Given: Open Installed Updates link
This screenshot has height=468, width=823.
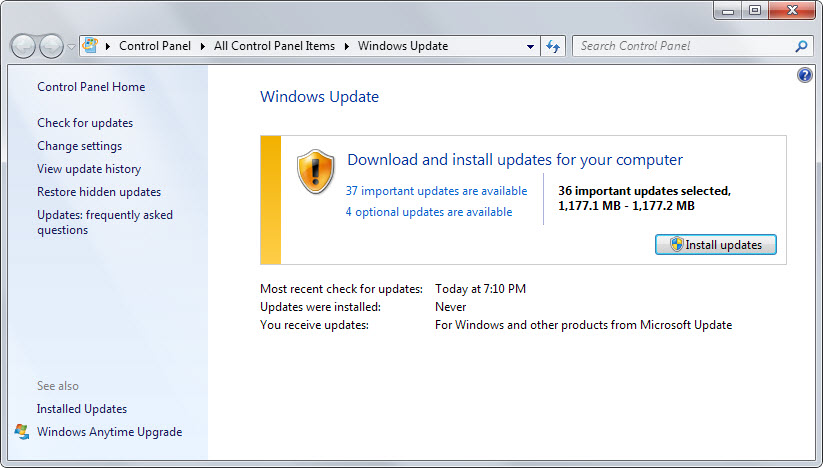Looking at the screenshot, I should pyautogui.click(x=81, y=409).
